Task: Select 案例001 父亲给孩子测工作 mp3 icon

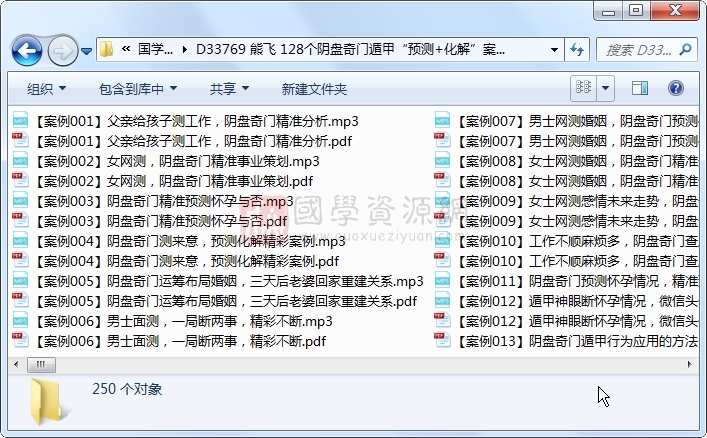Action: [20, 121]
